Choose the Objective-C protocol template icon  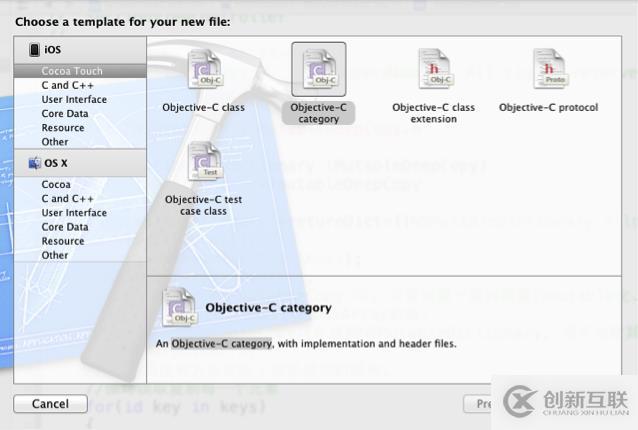click(549, 69)
